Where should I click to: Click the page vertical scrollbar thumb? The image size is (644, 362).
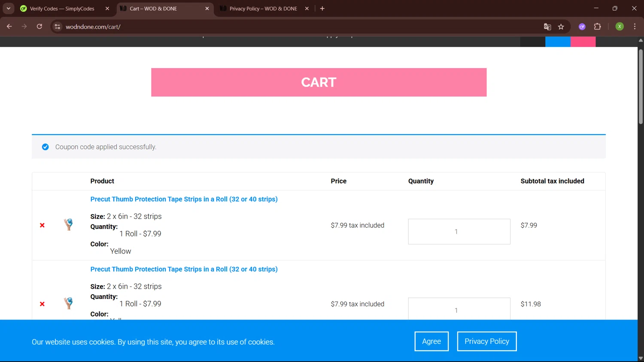point(641,87)
